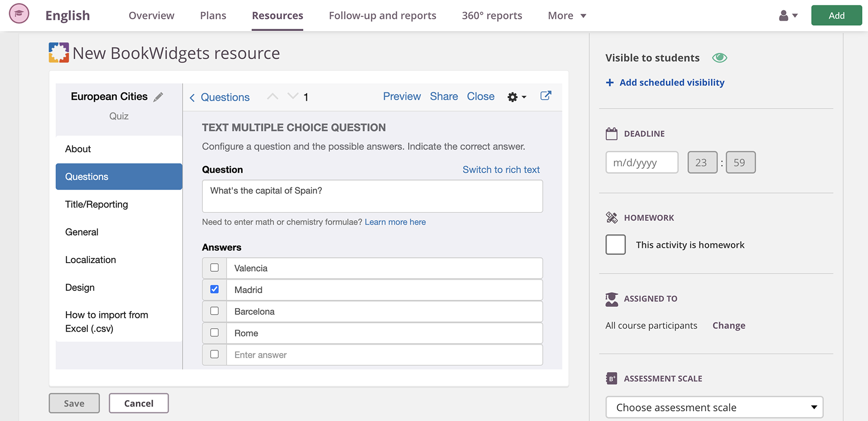Switch to the Plans tab
868x421 pixels.
pos(213,16)
